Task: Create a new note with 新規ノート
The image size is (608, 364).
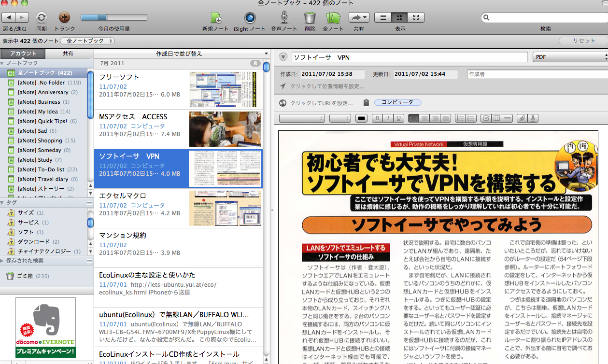Action: (x=215, y=18)
